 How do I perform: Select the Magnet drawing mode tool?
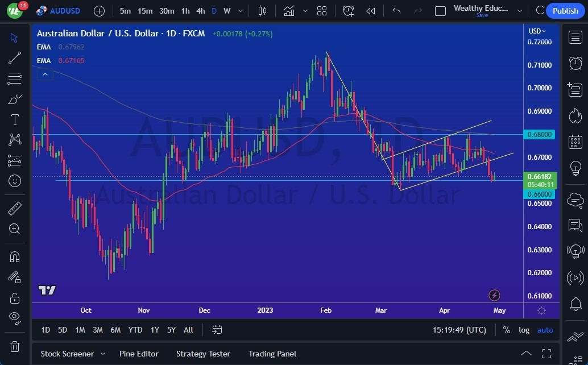click(x=14, y=256)
